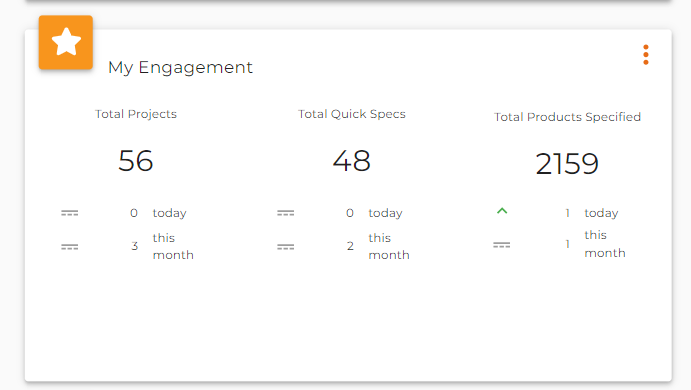
Task: Click no-change icon beside projects this month
Action: (x=70, y=247)
